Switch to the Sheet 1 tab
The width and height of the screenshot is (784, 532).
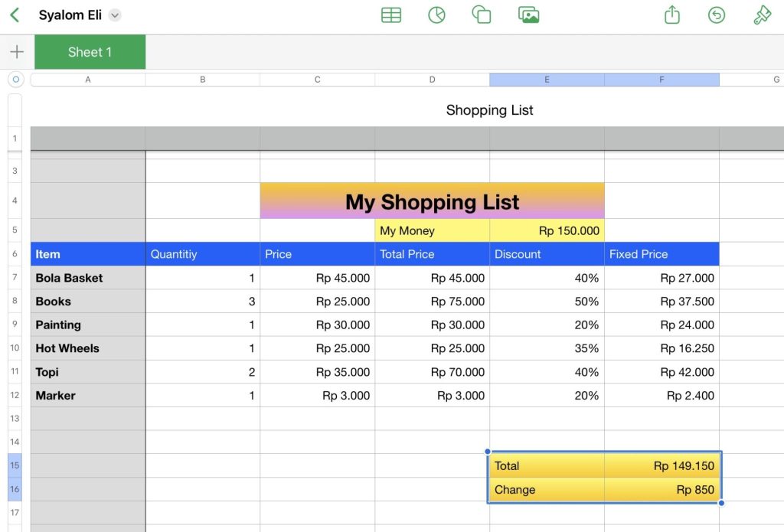pos(90,52)
